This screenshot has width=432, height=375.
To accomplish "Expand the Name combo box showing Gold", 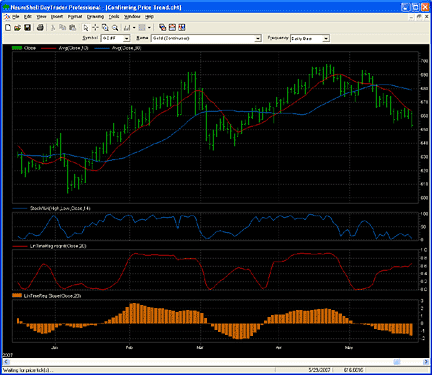I will click(x=258, y=39).
